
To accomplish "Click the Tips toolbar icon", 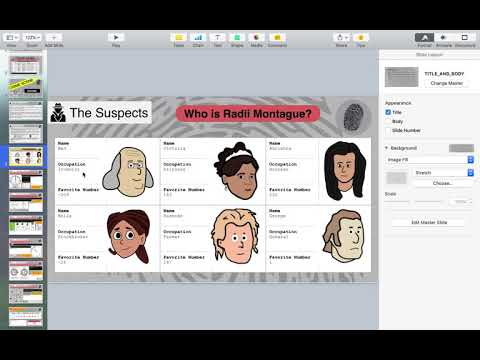I will click(x=361, y=38).
